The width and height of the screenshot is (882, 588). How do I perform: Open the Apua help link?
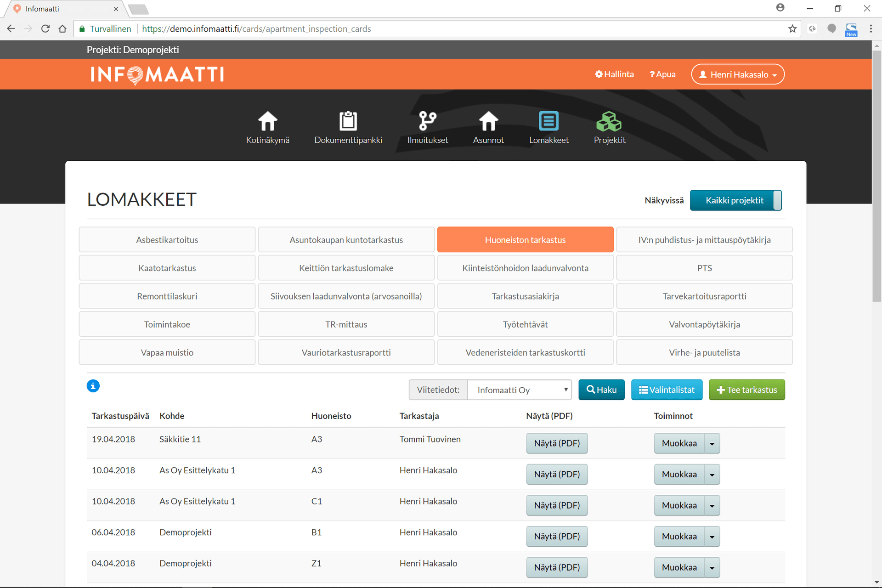click(x=662, y=74)
